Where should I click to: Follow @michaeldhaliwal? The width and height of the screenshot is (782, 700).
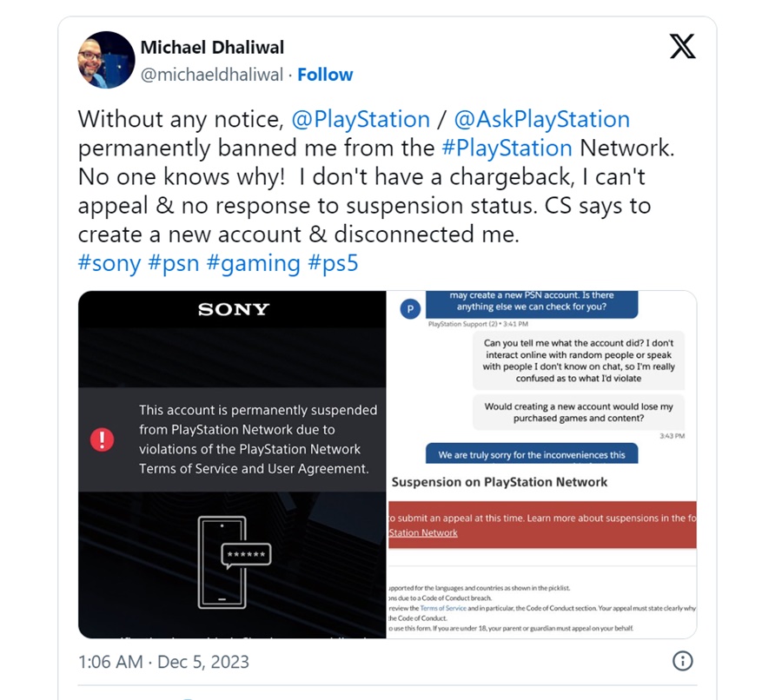(325, 75)
